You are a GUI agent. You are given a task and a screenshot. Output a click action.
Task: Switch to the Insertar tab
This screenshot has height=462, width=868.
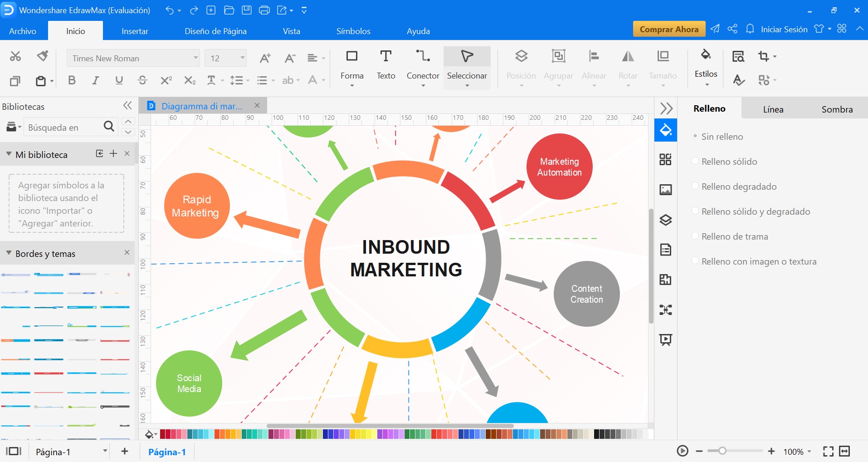coord(135,31)
